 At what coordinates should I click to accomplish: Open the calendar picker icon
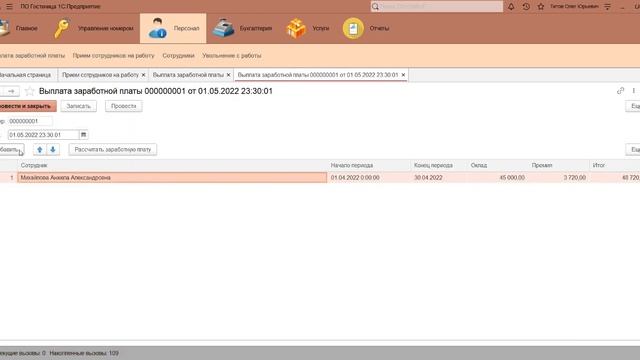coord(83,135)
